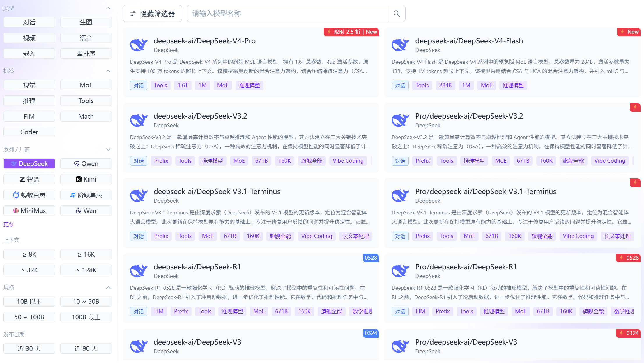Collapse the 规格 filter section
Screen dimensions: 644x363
pos(108,287)
